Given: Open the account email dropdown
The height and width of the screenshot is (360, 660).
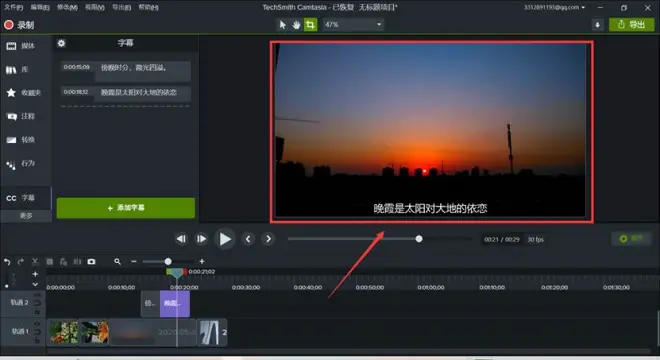Looking at the screenshot, I should click(554, 7).
